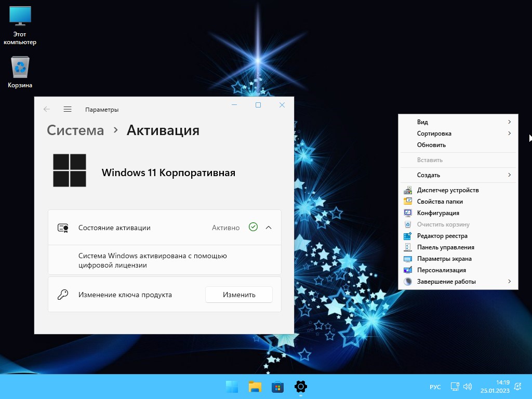Click Изменение ключа продукта label
The height and width of the screenshot is (399, 532).
[125, 295]
